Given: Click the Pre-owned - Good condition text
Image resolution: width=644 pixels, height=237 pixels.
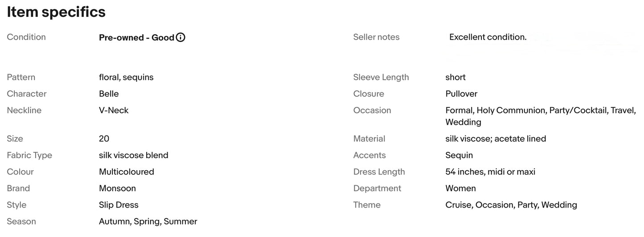Looking at the screenshot, I should point(136,37).
